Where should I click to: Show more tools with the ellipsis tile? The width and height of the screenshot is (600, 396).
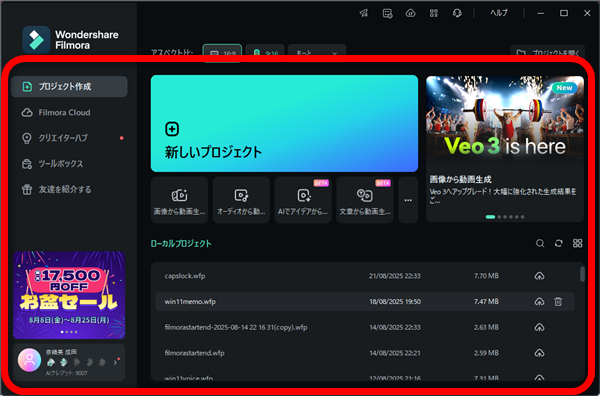tap(408, 200)
